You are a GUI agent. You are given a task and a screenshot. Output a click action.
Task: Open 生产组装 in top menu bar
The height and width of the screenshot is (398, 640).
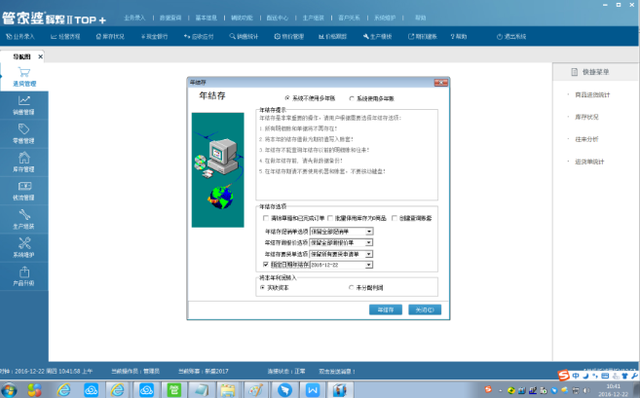coord(313,18)
